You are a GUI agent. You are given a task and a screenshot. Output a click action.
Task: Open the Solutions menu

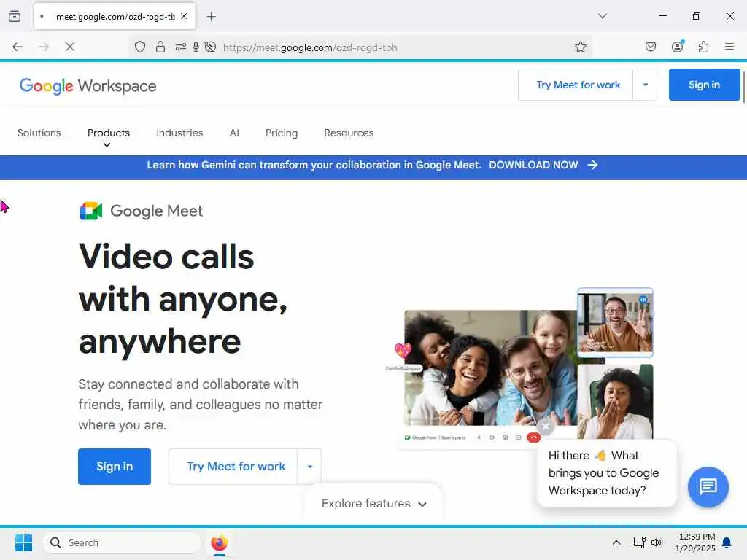click(39, 133)
